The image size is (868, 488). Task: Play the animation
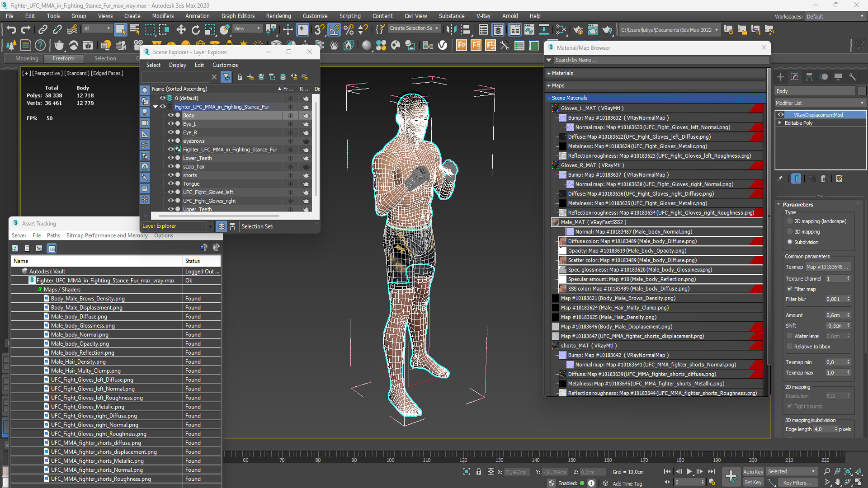coord(689,471)
